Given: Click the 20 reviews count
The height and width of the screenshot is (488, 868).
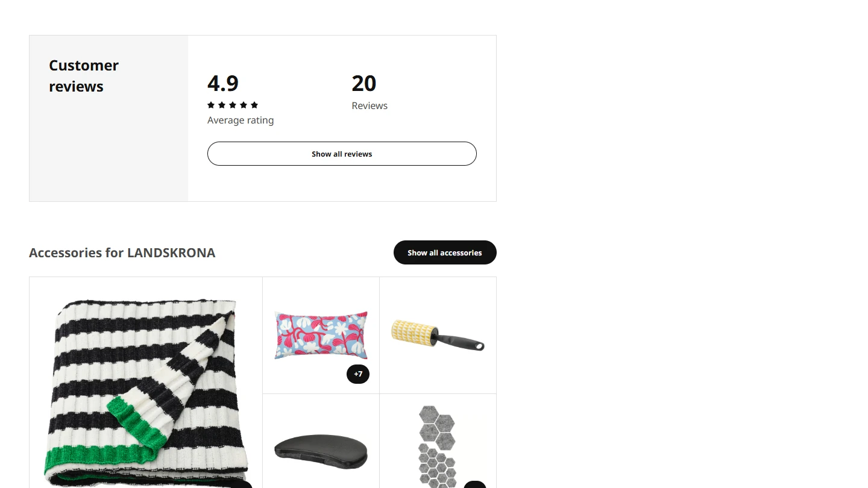Looking at the screenshot, I should (x=364, y=84).
